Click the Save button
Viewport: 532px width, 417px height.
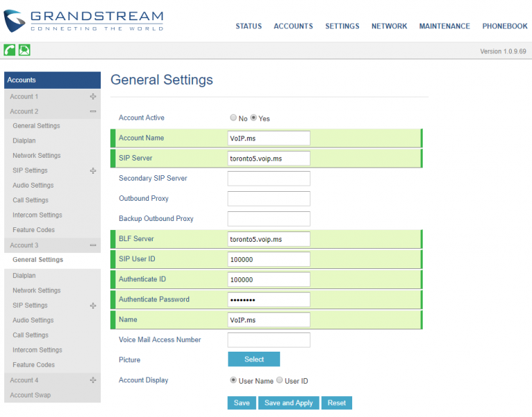(x=242, y=402)
